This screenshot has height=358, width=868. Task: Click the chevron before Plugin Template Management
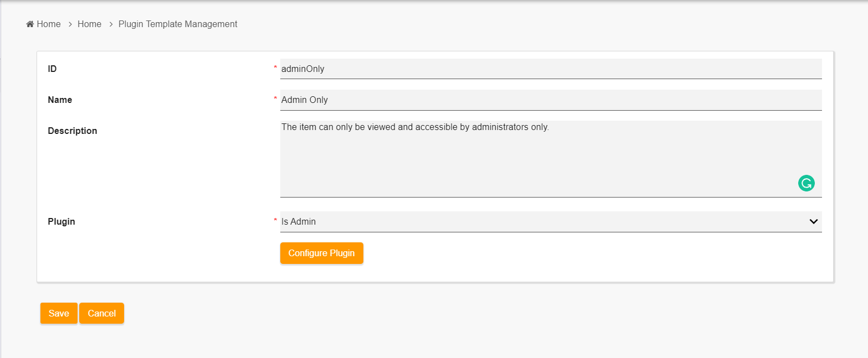[x=111, y=24]
